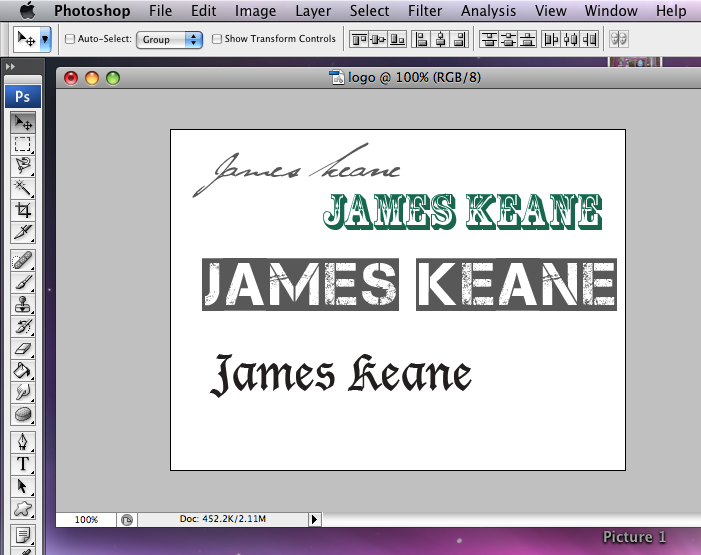Select the Crop tool

23,210
